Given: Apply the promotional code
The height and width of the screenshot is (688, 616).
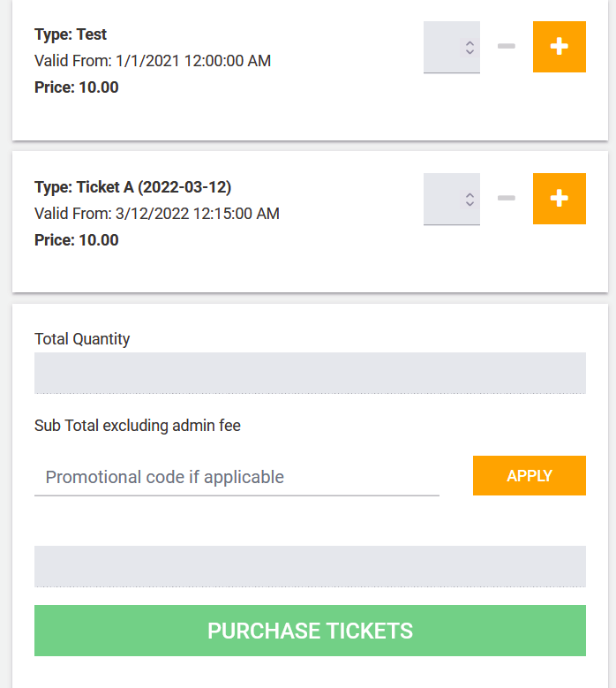Looking at the screenshot, I should [530, 476].
